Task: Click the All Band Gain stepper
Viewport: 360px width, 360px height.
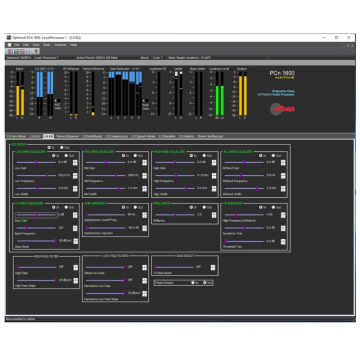Action: [x=283, y=163]
